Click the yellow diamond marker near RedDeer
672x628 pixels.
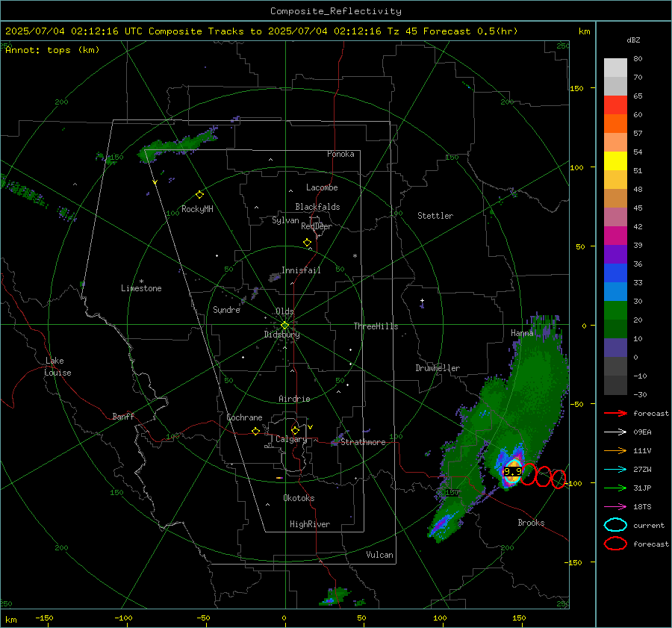pos(307,243)
